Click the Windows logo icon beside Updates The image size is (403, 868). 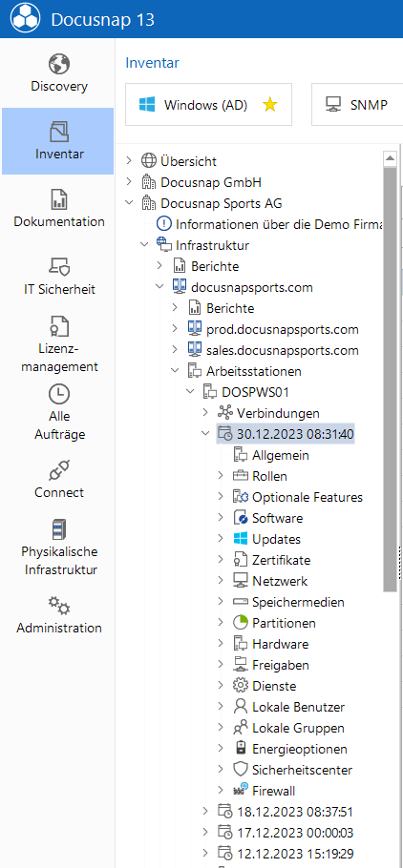pyautogui.click(x=241, y=539)
